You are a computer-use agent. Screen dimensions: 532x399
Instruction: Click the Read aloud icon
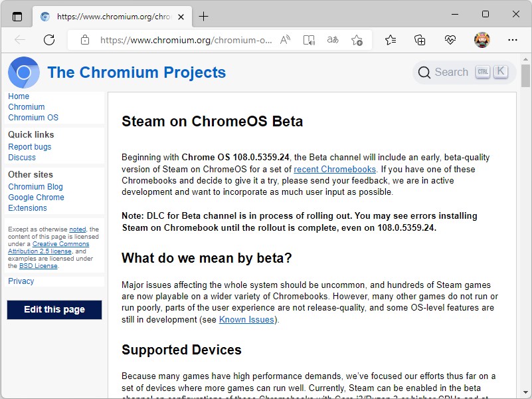tap(284, 40)
